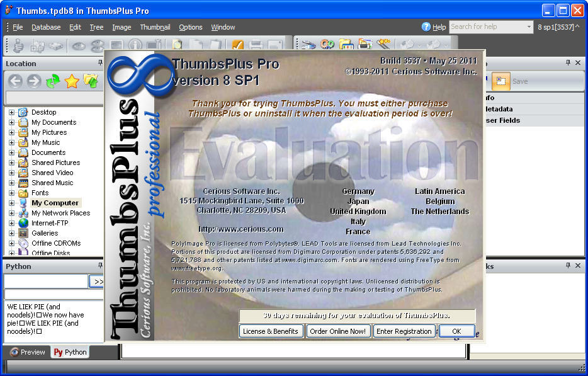The image size is (588, 376).
Task: Open favorites via the yellow star icon
Action: click(x=72, y=81)
